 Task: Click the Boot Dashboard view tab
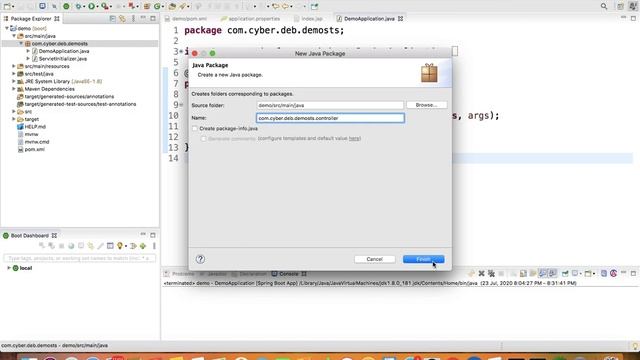(x=29, y=236)
